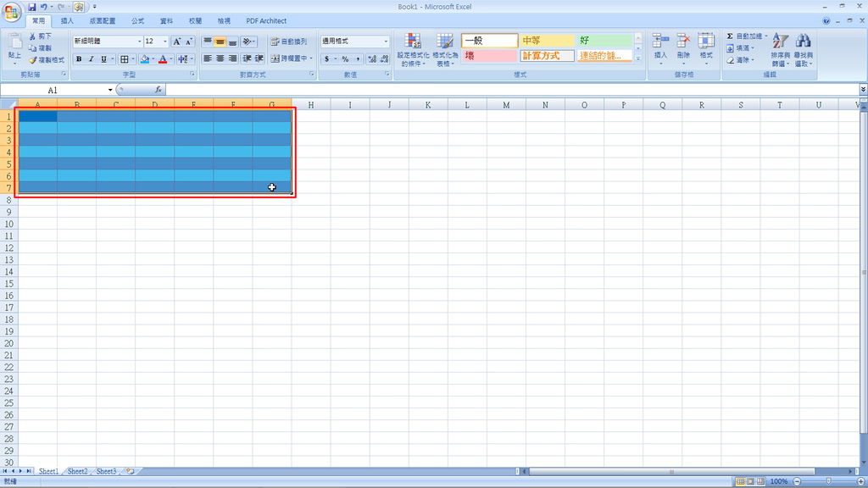
Task: Open font size dropdown showing 12
Action: coord(165,42)
